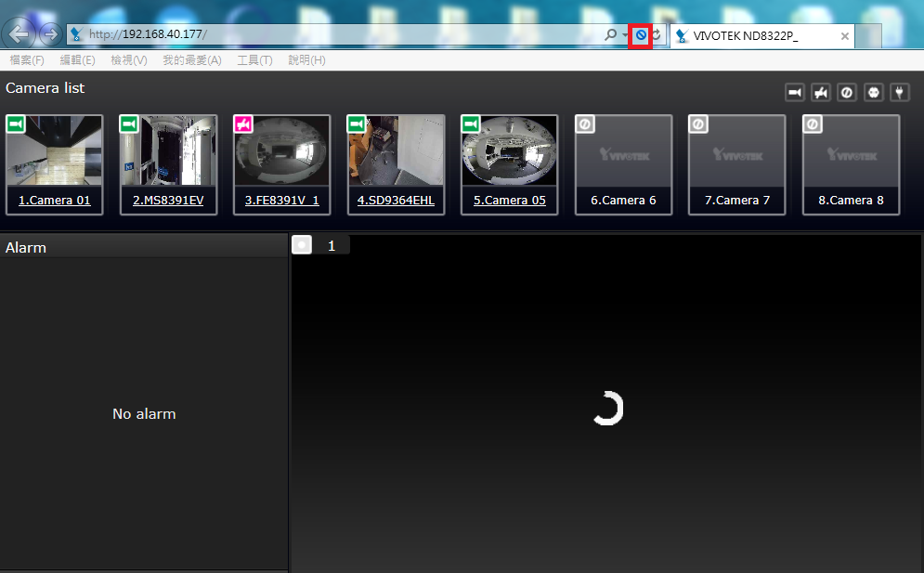924x573 pixels.
Task: Click the power plug icon
Action: coord(899,92)
